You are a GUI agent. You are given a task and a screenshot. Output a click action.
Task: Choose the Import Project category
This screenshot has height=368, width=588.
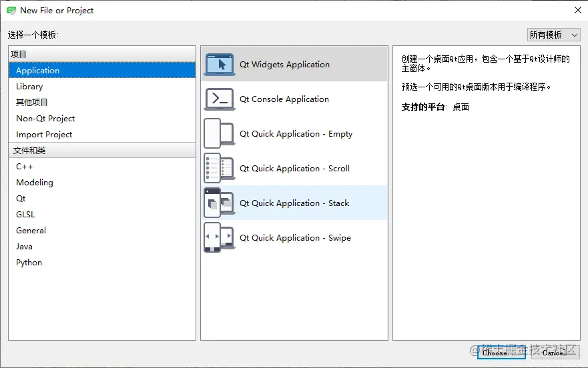(102, 134)
